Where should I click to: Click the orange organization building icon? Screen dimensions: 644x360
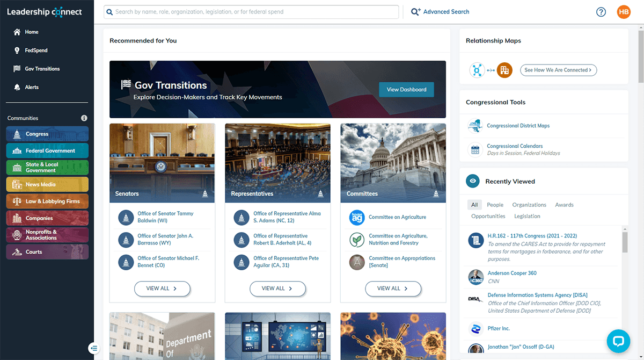coord(504,70)
